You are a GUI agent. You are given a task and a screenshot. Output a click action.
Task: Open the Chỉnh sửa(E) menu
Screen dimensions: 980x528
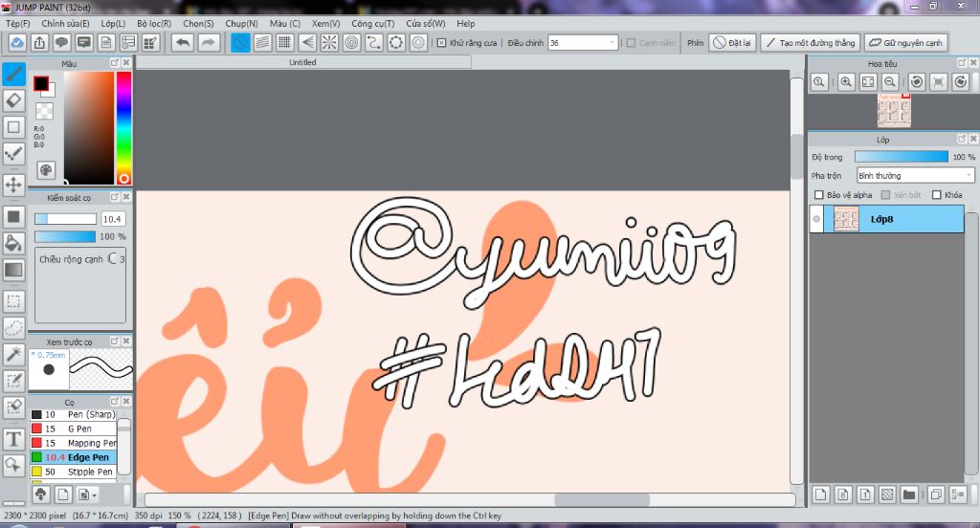[x=65, y=23]
